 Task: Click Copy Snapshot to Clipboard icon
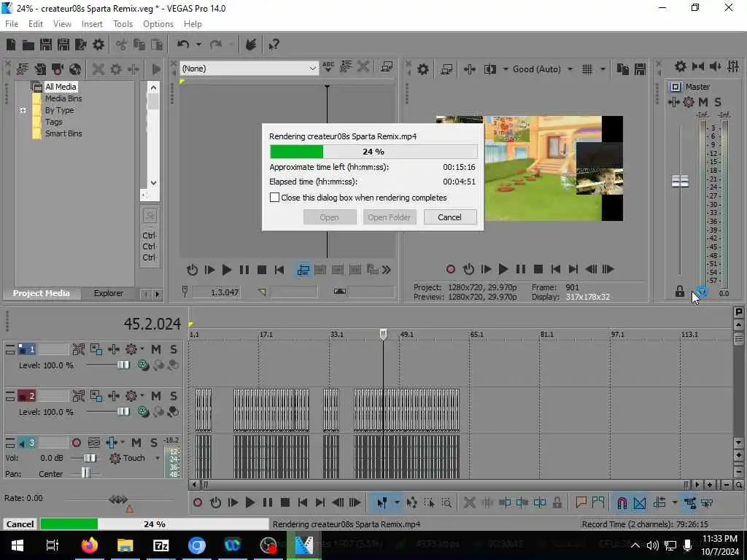(622, 69)
